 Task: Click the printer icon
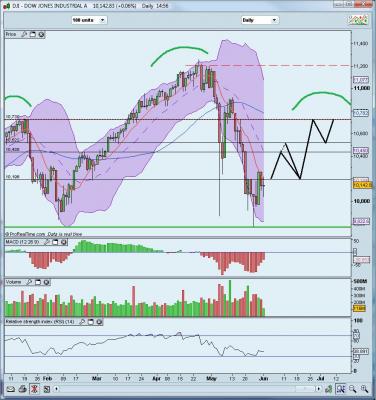coord(23,389)
